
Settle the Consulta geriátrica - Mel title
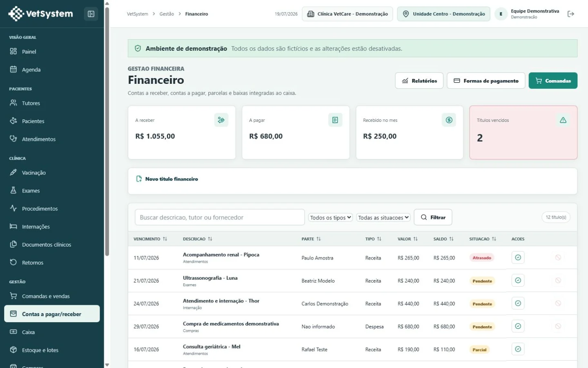[x=518, y=349]
